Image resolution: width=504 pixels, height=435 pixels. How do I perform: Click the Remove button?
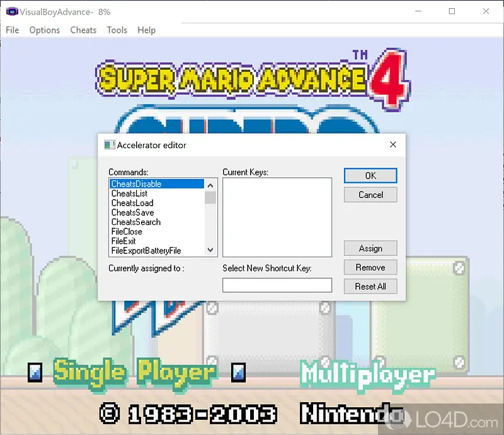coord(370,267)
